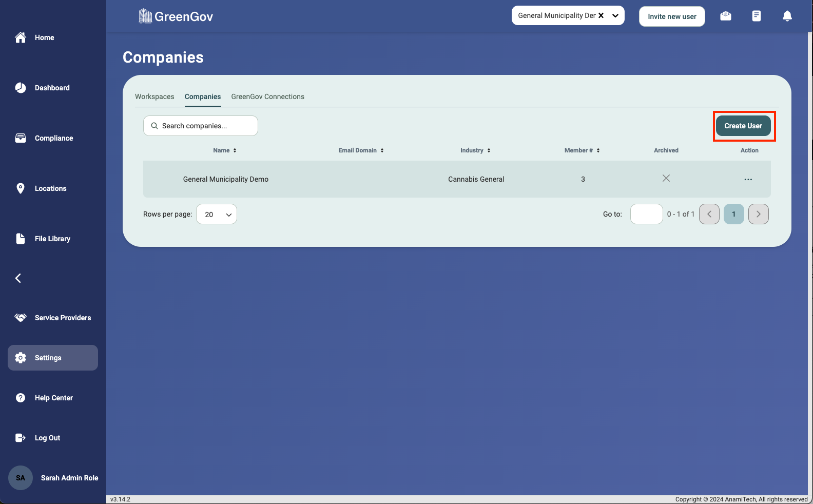
Task: Sort the table by Name column
Action: 225,150
